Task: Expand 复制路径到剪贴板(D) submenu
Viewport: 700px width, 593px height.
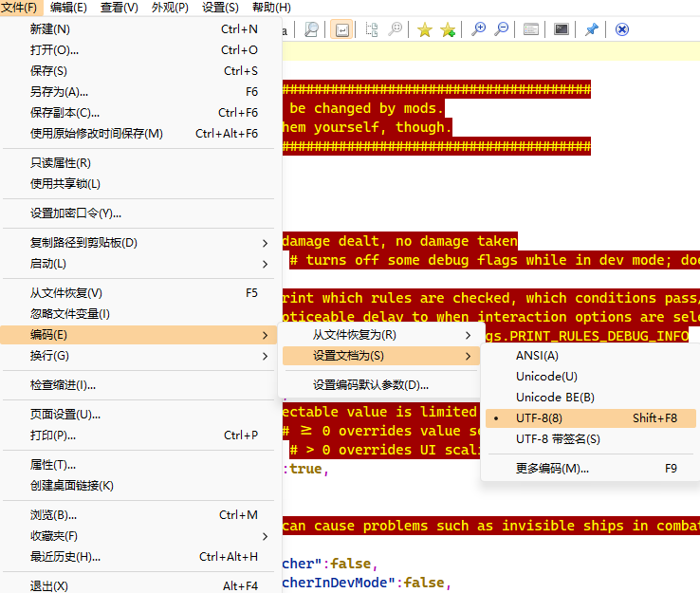Action: [138, 243]
